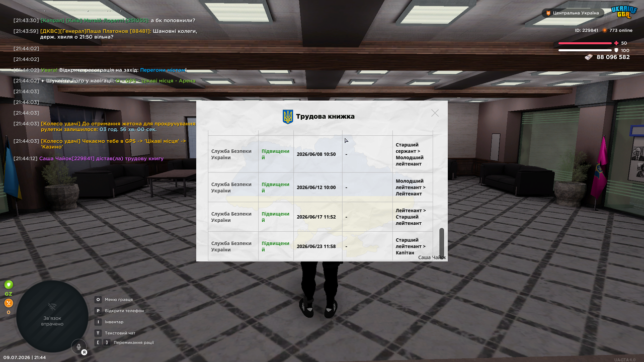Select the Відкрити телефон hint label
644x362 pixels.
click(x=124, y=311)
